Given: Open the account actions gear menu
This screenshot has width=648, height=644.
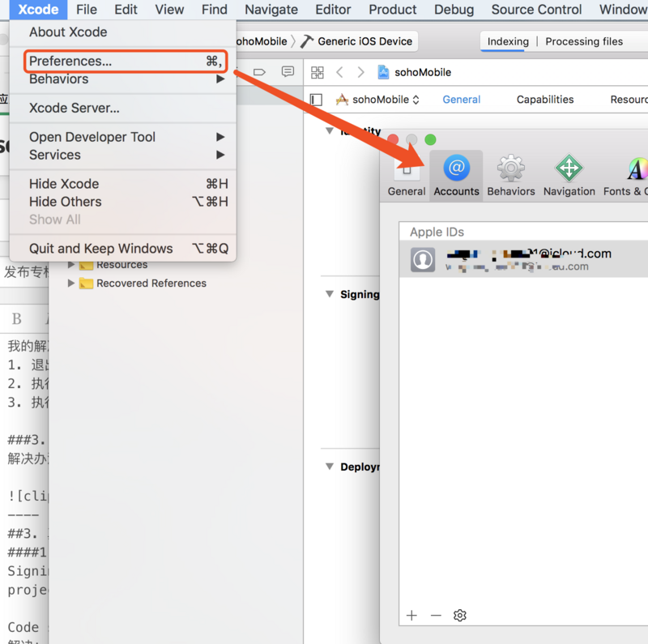Looking at the screenshot, I should pyautogui.click(x=459, y=616).
